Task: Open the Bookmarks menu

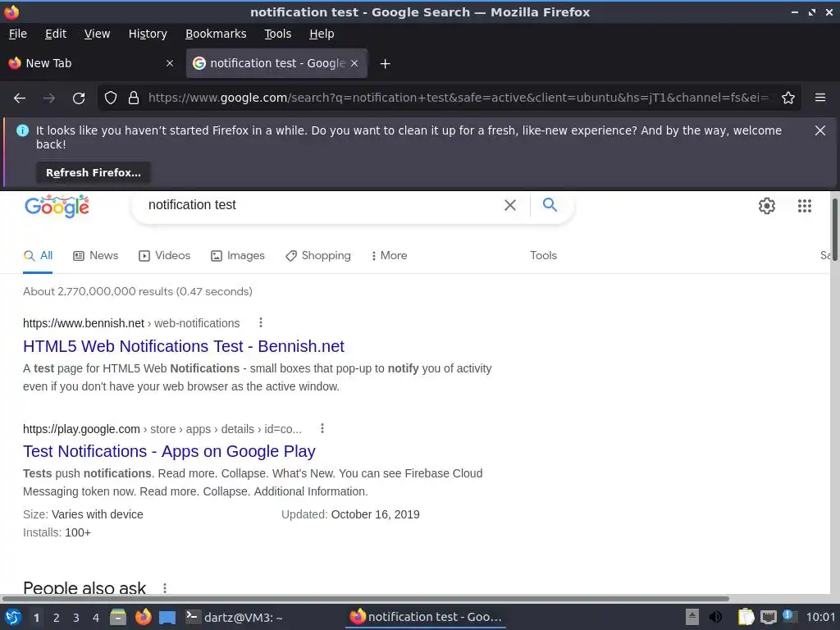Action: pos(216,34)
